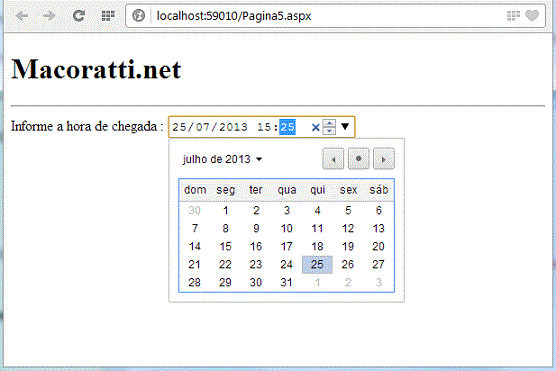The width and height of the screenshot is (556, 371).
Task: Expand the 'julho de 2013' month selector
Action: pos(222,159)
